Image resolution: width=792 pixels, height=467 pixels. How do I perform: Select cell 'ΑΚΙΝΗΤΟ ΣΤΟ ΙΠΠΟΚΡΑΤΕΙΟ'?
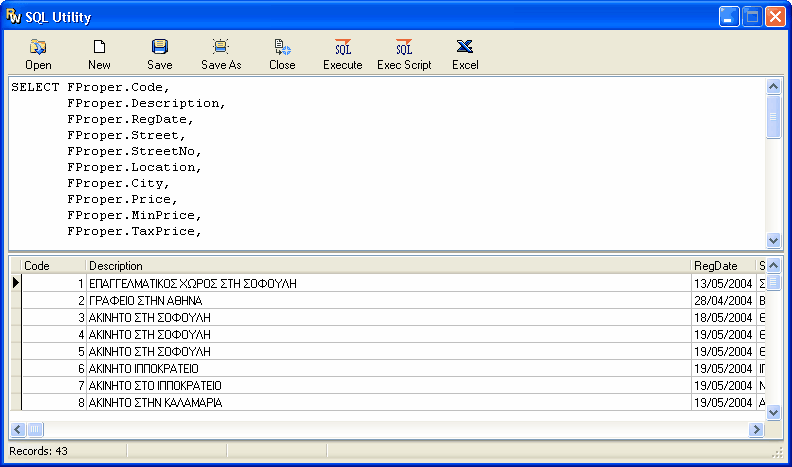click(388, 386)
